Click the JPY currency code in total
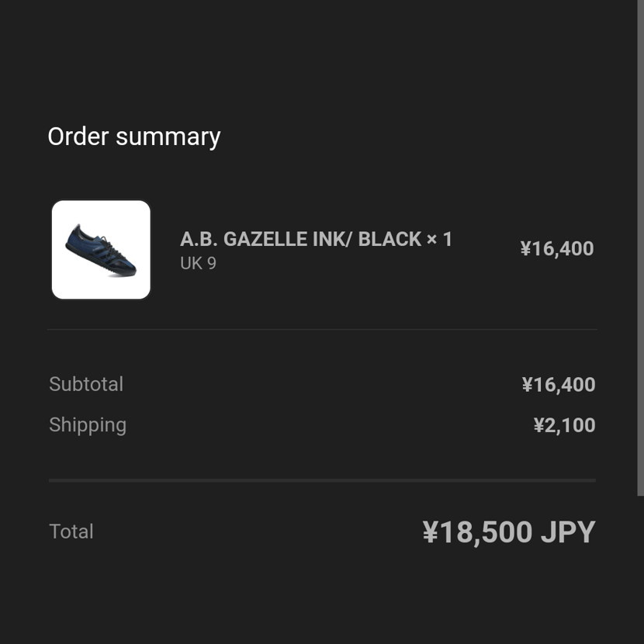The width and height of the screenshot is (644, 644). pos(568,531)
